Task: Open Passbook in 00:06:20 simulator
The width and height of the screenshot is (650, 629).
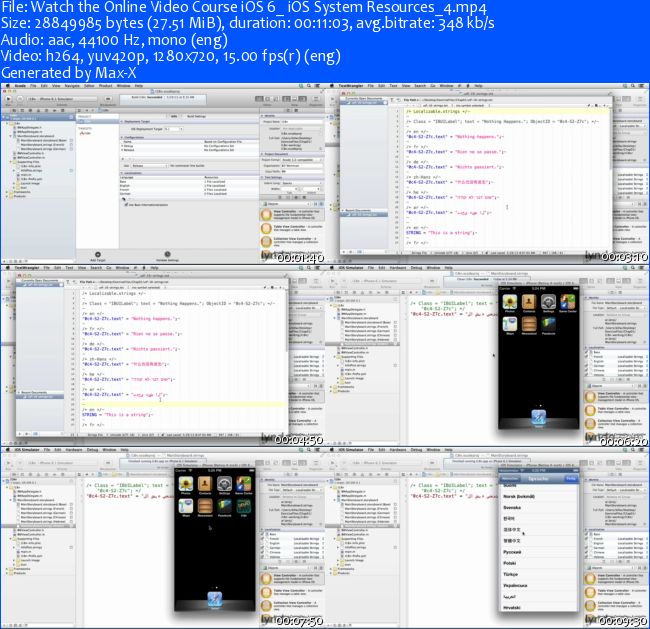Action: pyautogui.click(x=548, y=324)
